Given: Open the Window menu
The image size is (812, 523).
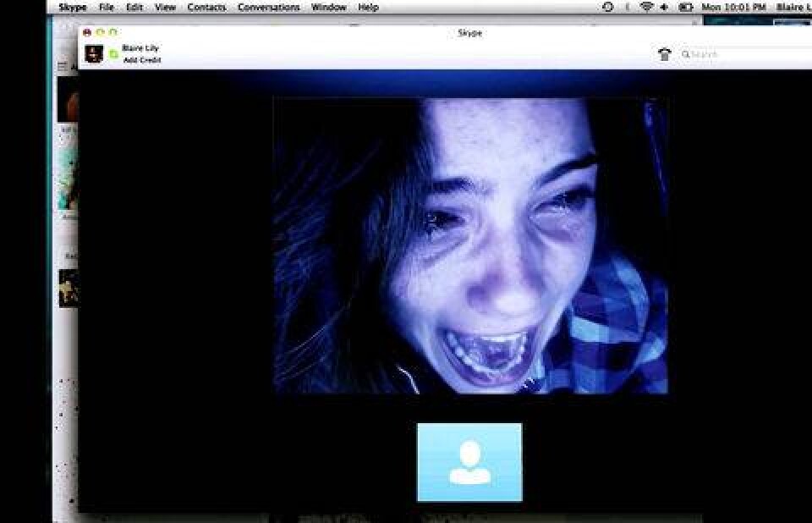Looking at the screenshot, I should [328, 8].
